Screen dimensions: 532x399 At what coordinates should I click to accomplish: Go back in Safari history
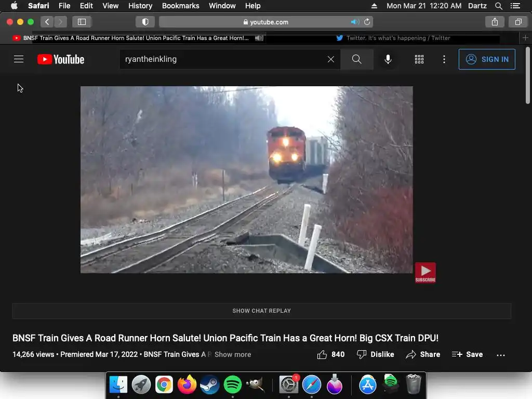47,22
